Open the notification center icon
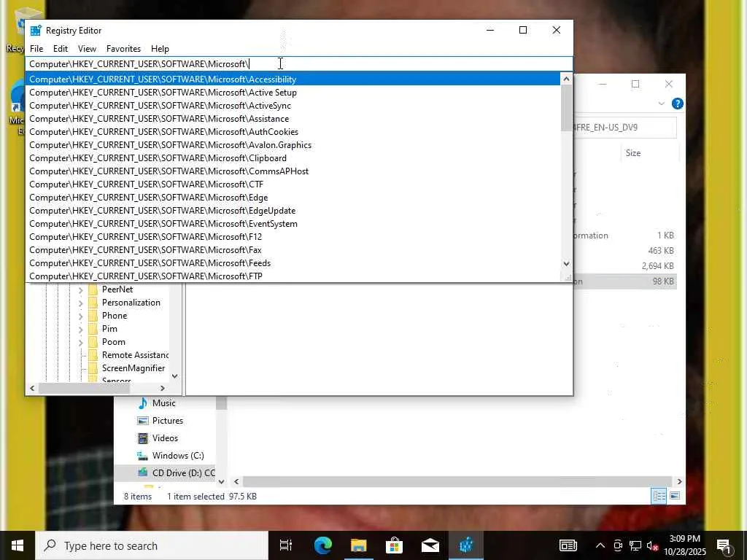Viewport: 747px width, 560px height. (724, 546)
